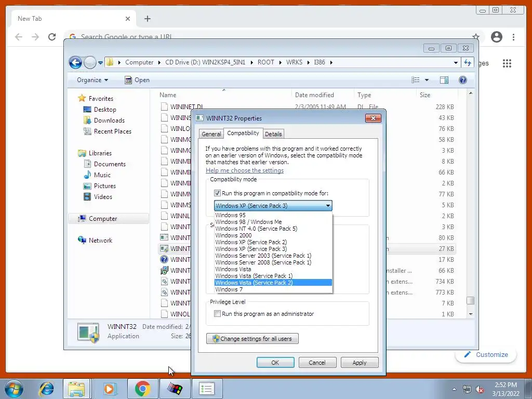Select Pictures library
The image size is (532, 399).
(104, 186)
